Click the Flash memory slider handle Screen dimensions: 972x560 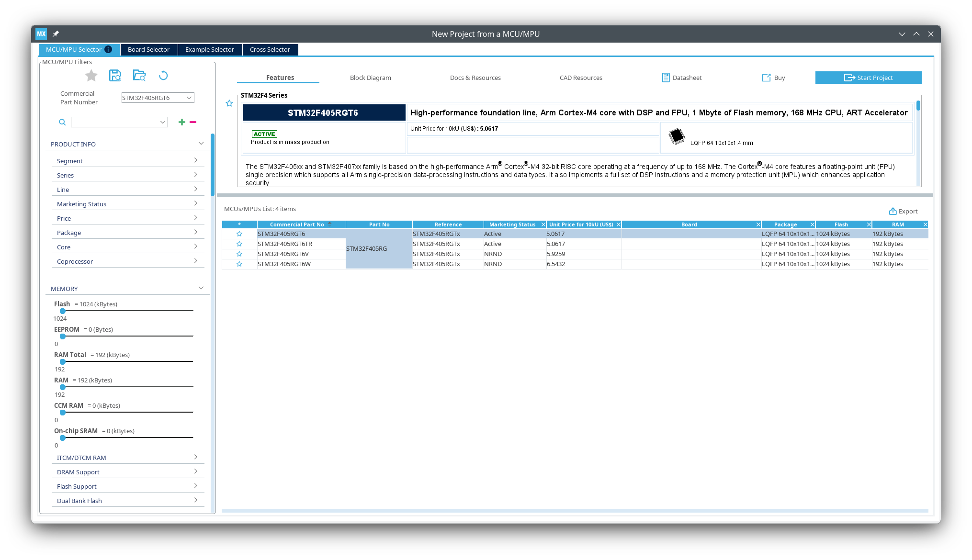(63, 311)
